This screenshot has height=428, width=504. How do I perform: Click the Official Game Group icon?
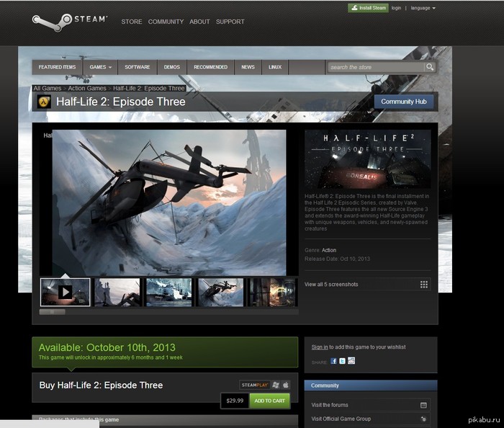click(x=423, y=419)
